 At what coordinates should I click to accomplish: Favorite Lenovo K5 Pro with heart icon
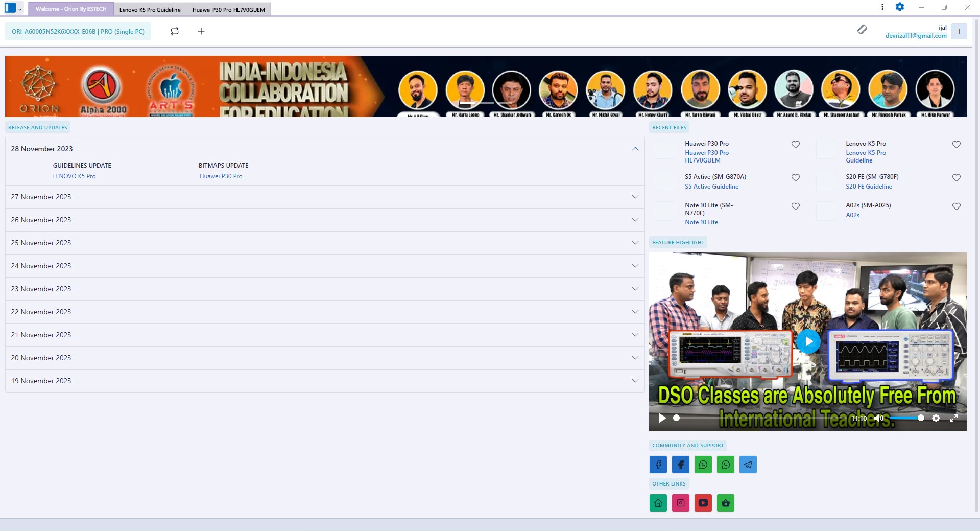[957, 145]
